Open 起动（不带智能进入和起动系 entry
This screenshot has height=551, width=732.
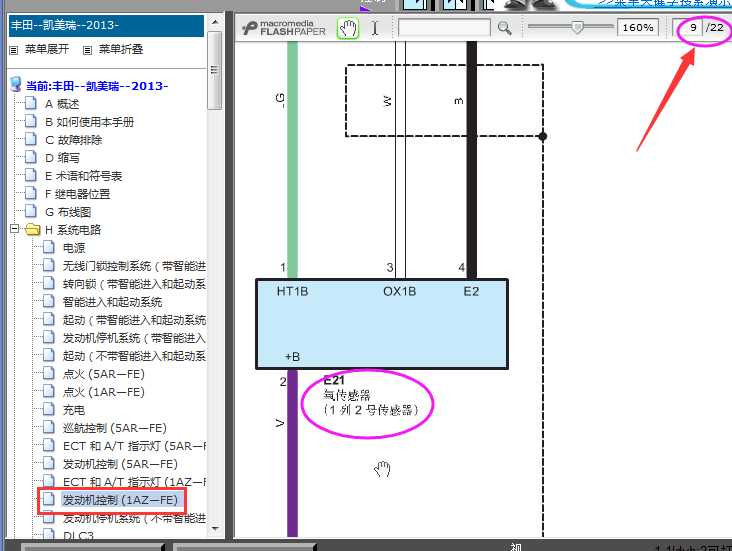(134, 356)
